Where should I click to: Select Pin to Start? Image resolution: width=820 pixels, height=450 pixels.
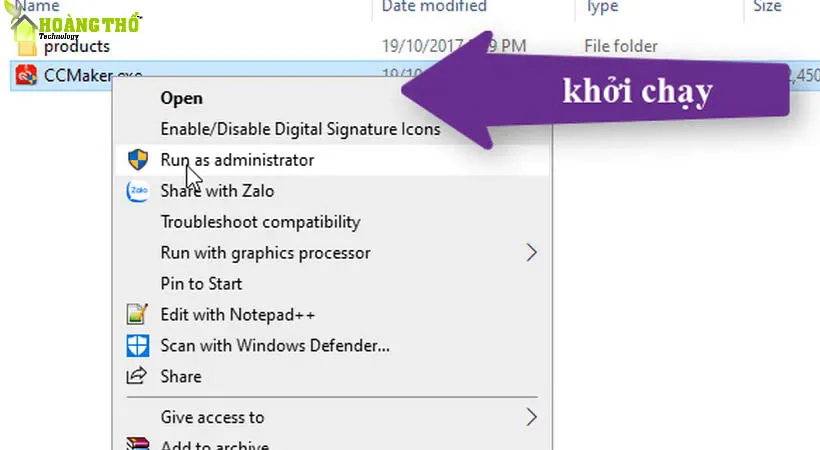[201, 284]
